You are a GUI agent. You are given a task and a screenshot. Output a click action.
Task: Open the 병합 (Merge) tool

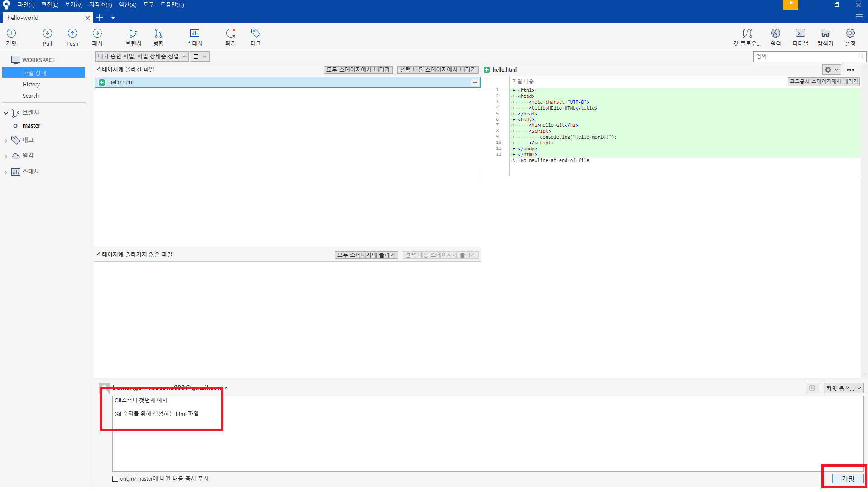click(158, 37)
